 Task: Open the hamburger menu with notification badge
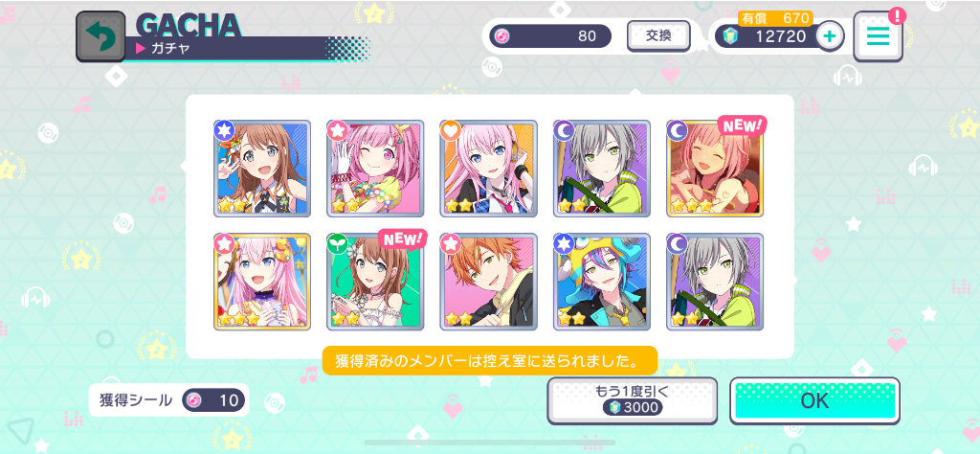point(878,36)
